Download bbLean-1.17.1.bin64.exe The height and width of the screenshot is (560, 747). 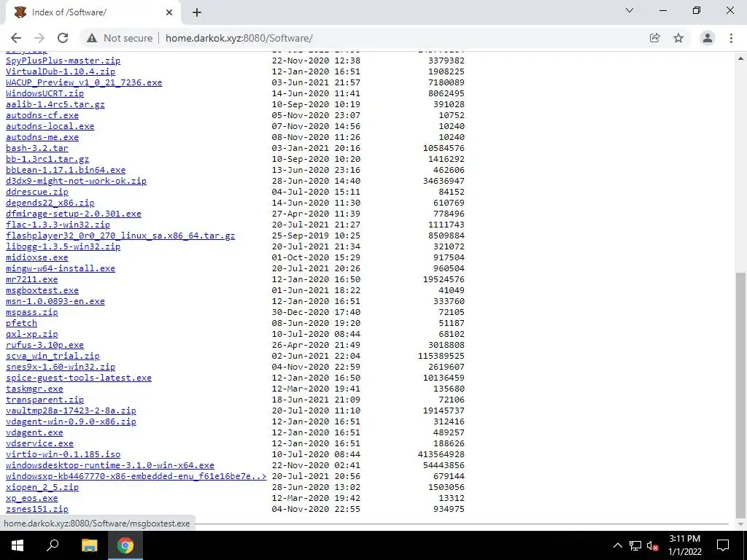[x=66, y=170]
